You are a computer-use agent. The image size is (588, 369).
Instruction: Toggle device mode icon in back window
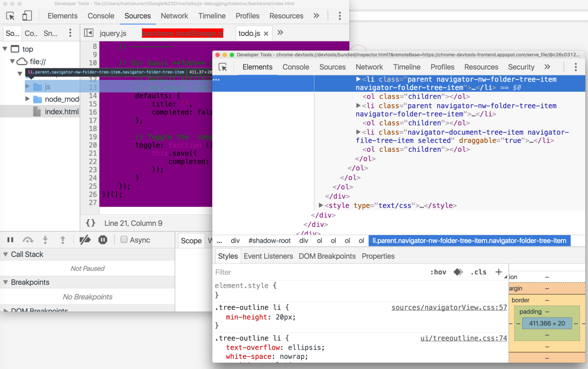click(27, 16)
